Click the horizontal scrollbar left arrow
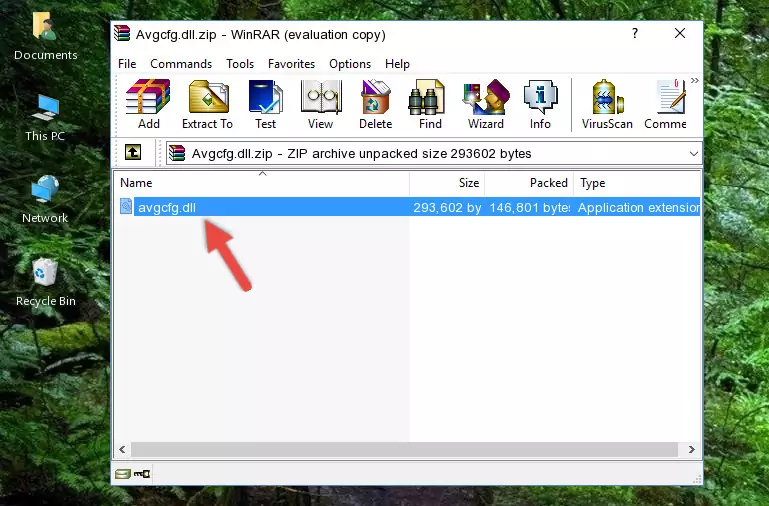Viewport: 769px width, 506px height. click(122, 449)
